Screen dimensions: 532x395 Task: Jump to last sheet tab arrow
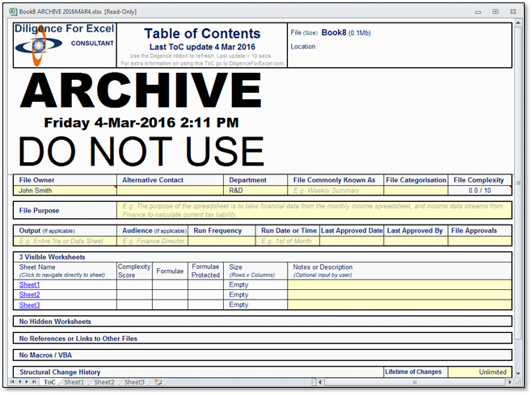(x=36, y=382)
